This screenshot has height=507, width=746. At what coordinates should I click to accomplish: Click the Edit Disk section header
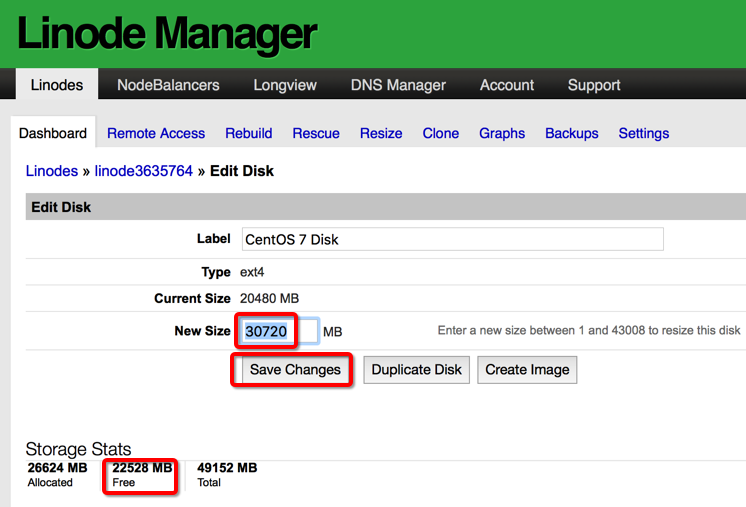pyautogui.click(x=386, y=207)
